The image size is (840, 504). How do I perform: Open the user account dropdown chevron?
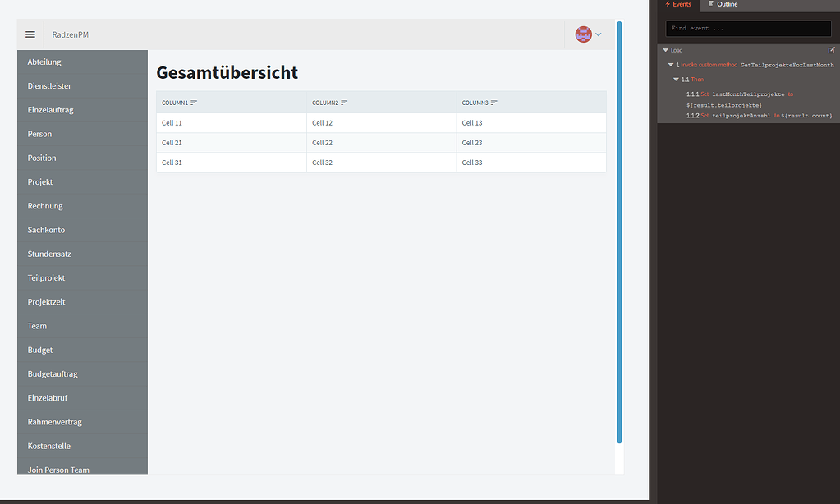(x=598, y=34)
